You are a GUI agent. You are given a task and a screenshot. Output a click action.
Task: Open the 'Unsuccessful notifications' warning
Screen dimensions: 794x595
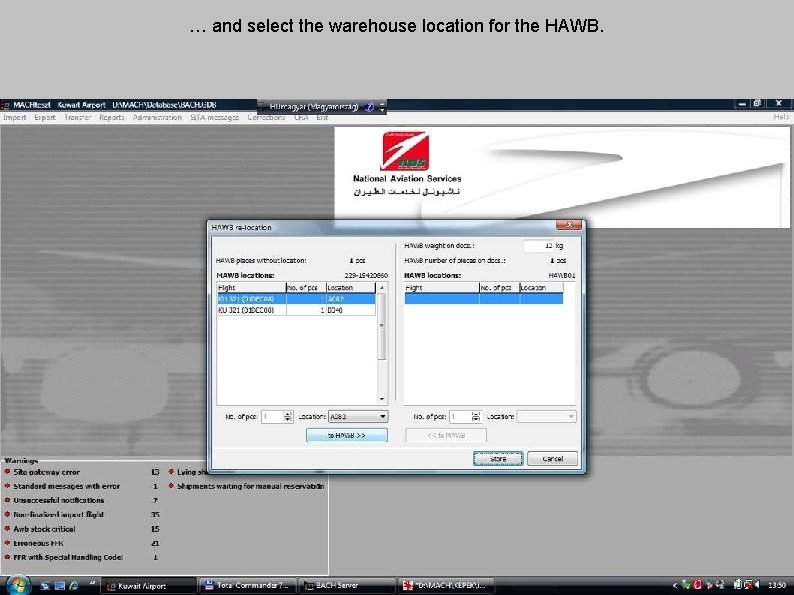(59, 500)
